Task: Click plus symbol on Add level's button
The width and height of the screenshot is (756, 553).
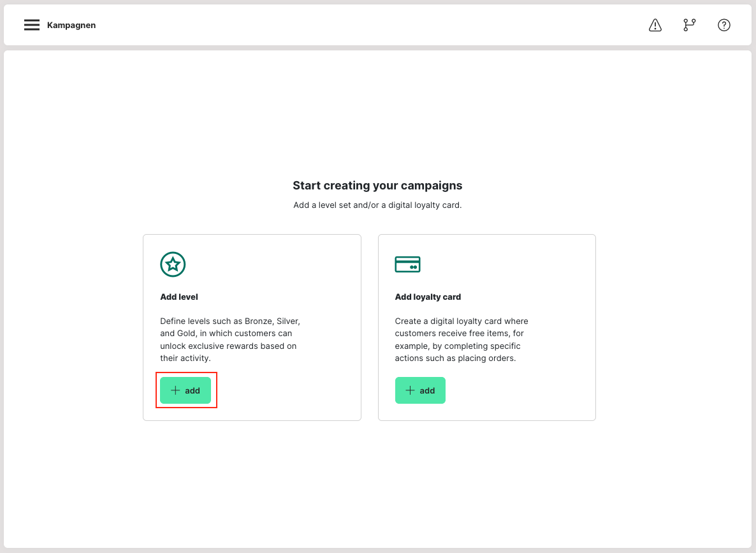Action: [x=175, y=390]
